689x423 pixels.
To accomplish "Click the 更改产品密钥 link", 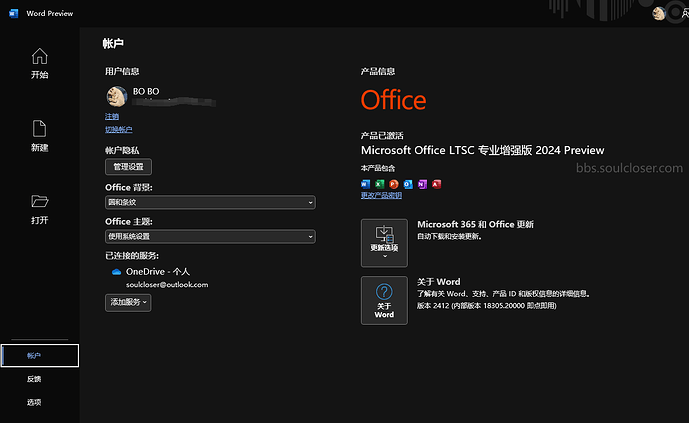I will 381,195.
